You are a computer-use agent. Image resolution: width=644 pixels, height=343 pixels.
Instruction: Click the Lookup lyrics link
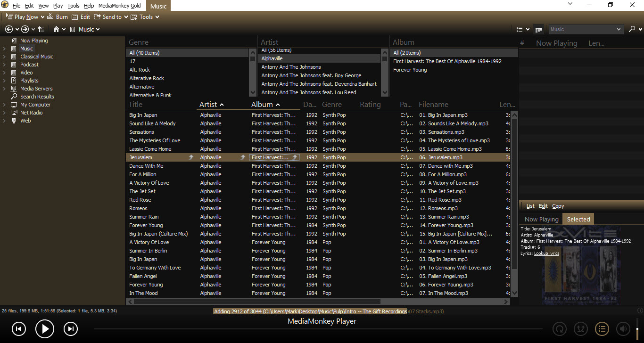pos(546,253)
